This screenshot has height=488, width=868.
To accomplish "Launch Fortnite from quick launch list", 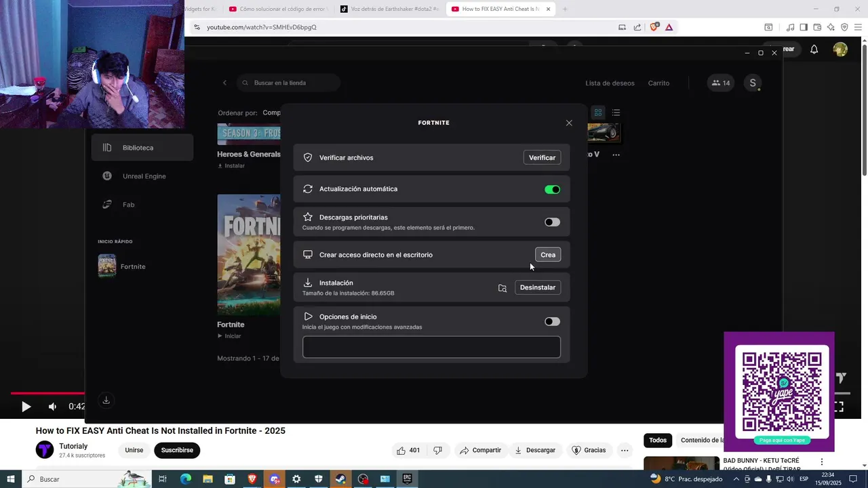I will (122, 266).
